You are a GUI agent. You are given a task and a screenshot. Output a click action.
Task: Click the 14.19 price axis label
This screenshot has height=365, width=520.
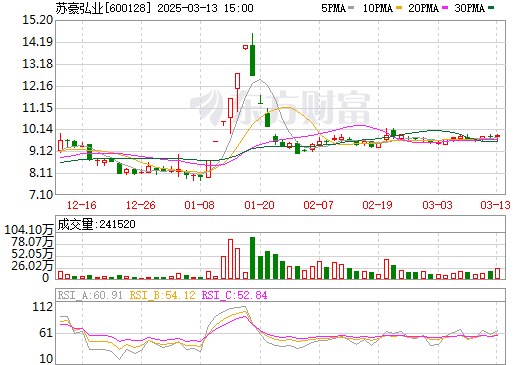(37, 42)
